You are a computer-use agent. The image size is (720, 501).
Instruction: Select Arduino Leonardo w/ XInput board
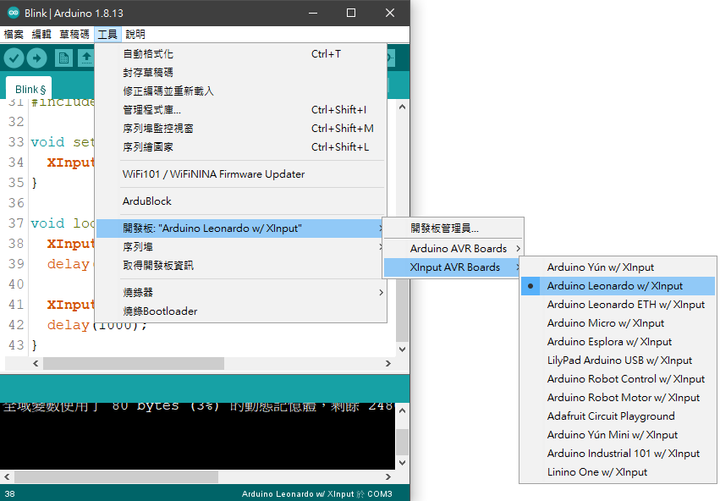tap(618, 286)
